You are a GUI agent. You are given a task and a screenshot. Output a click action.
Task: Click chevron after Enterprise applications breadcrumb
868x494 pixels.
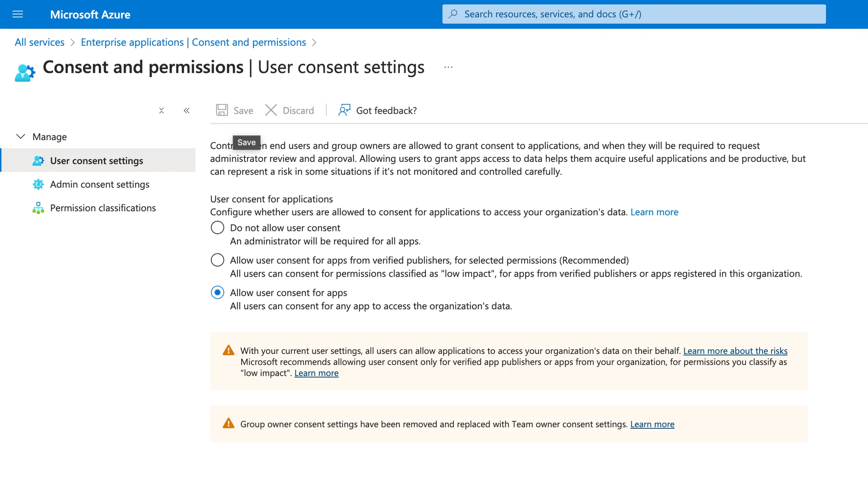pyautogui.click(x=314, y=42)
